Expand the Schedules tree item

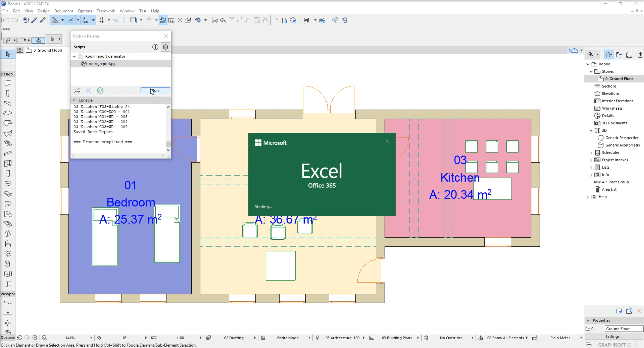(x=591, y=153)
